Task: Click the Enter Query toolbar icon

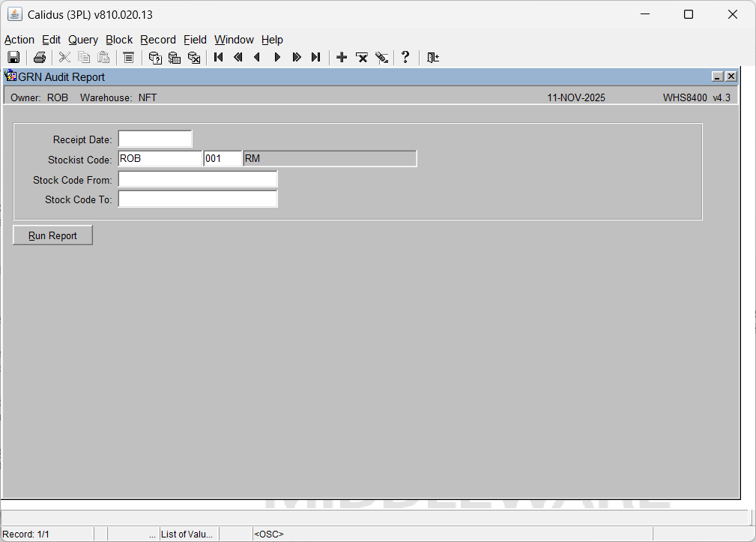Action: (x=155, y=58)
